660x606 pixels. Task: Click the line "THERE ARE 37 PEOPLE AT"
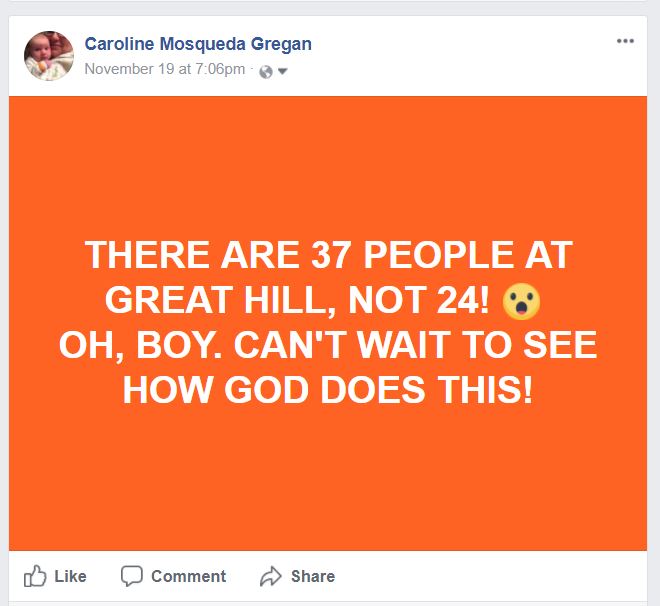pos(328,255)
